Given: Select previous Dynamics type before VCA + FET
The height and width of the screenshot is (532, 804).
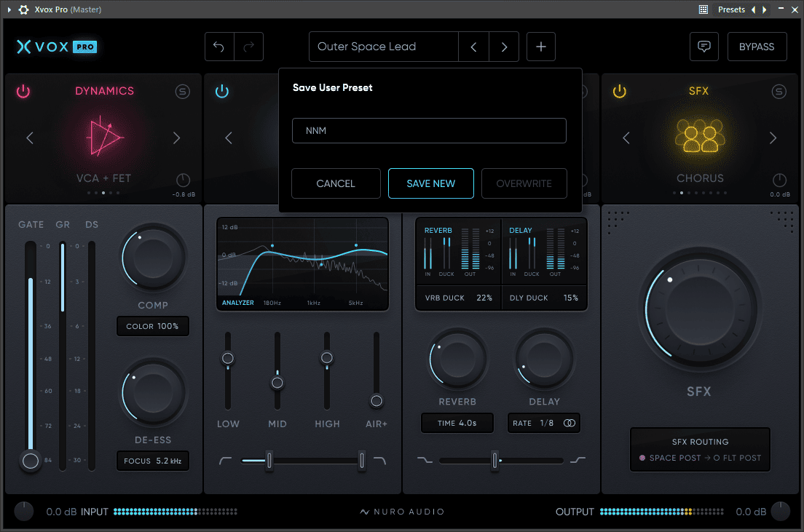Looking at the screenshot, I should (30, 138).
